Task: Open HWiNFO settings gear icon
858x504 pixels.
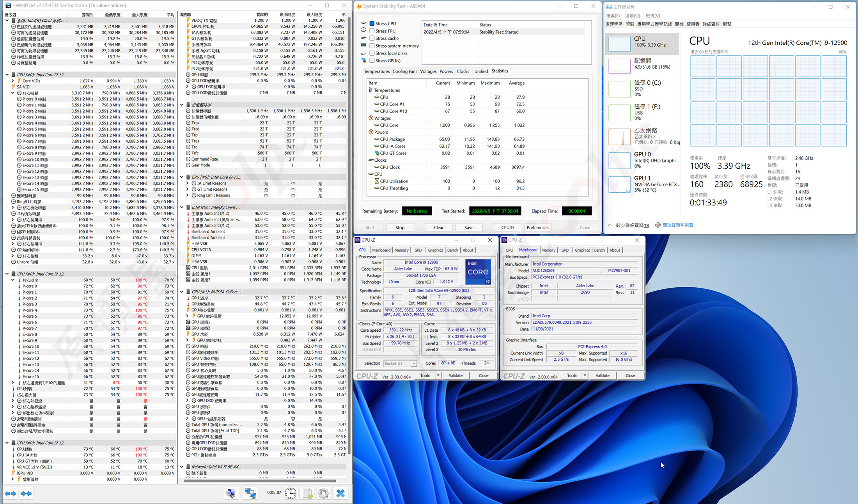Action: [x=324, y=493]
